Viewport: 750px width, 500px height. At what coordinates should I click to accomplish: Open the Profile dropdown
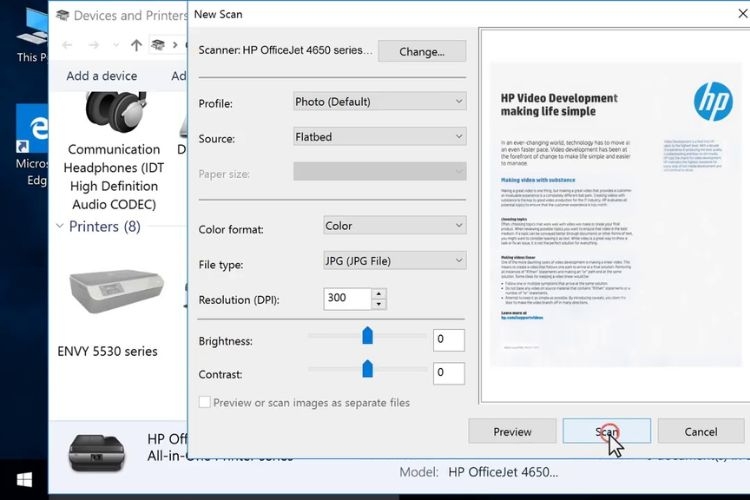380,101
